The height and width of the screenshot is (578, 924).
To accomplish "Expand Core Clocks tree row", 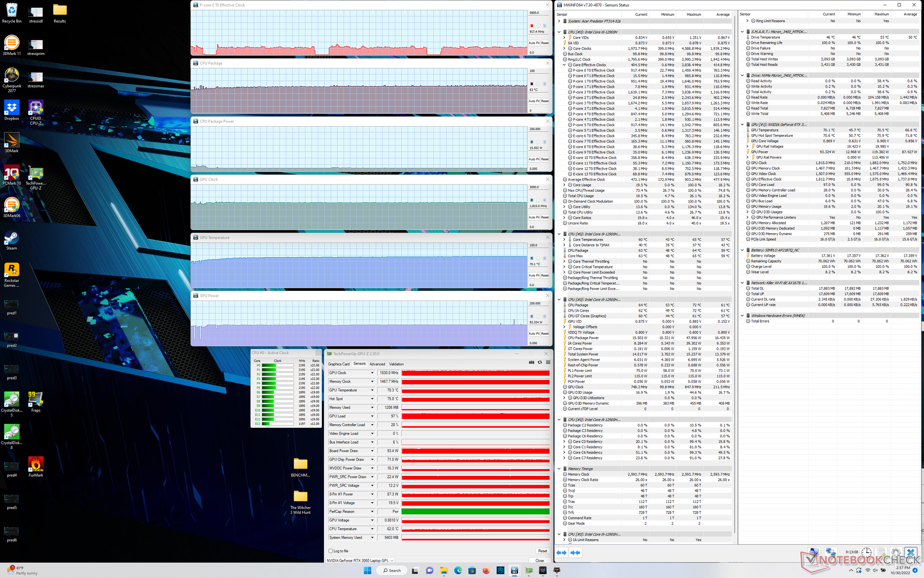I will [x=565, y=48].
